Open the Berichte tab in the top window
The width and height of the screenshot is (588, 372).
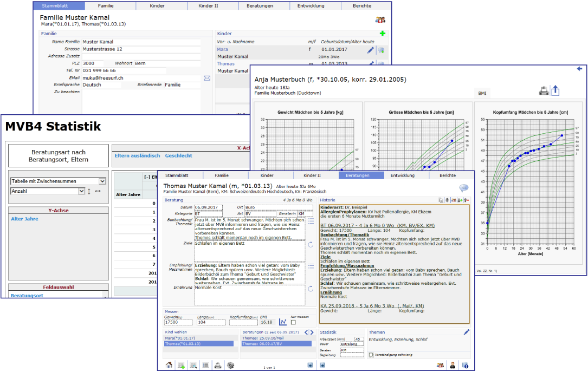(x=362, y=5)
